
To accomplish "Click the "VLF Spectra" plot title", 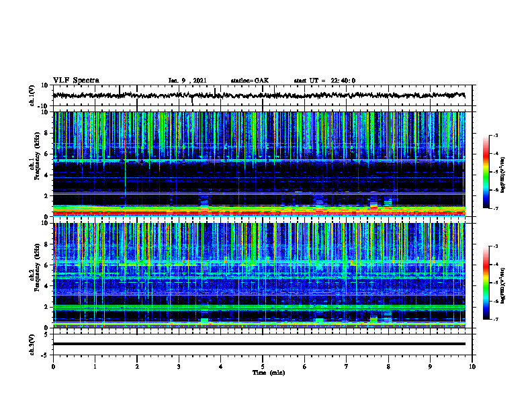I will coord(76,81).
